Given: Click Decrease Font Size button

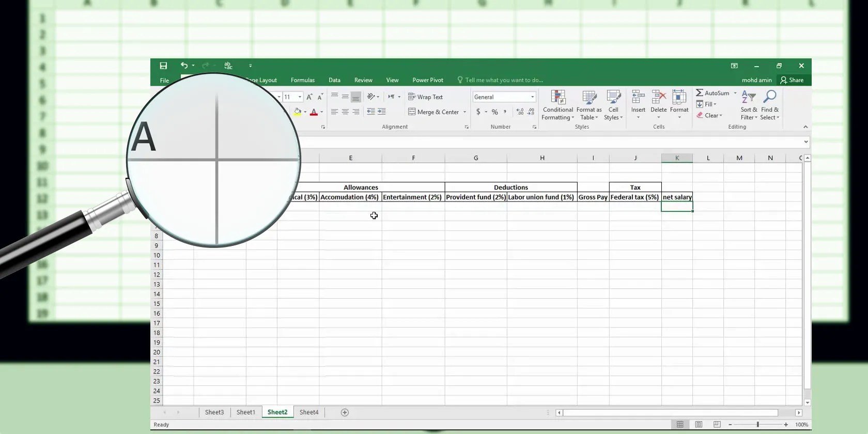Looking at the screenshot, I should point(320,97).
